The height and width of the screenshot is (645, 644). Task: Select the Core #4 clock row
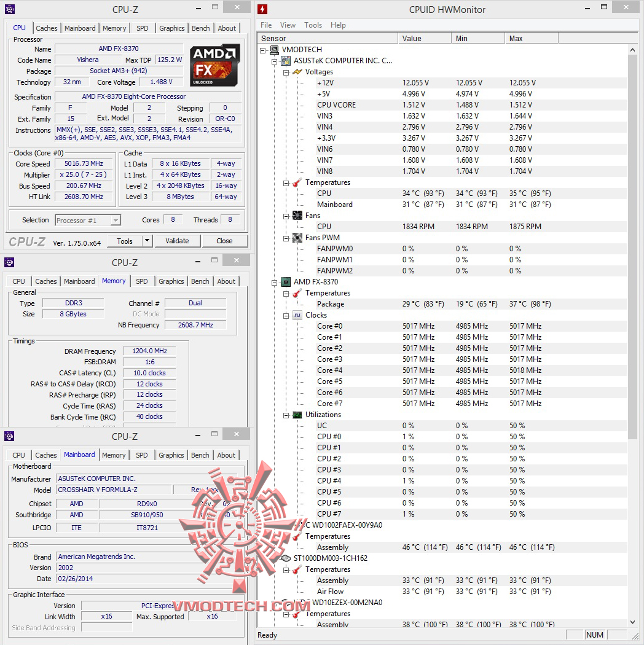pos(471,370)
